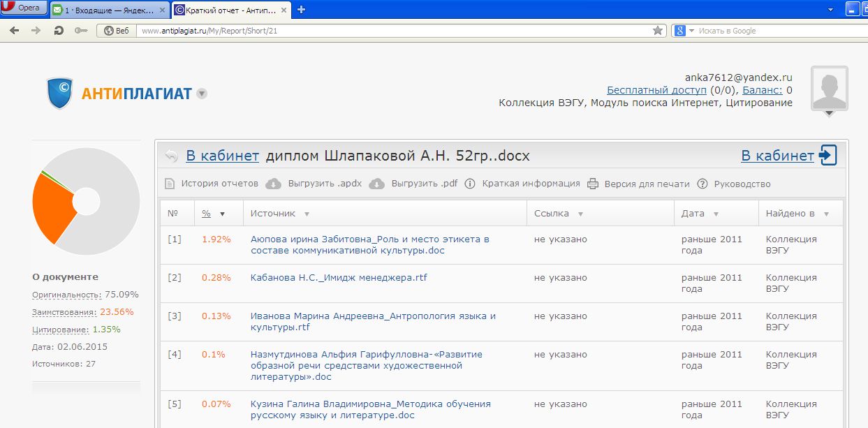868x428 pixels.
Task: Open the Бесплатный доступ link
Action: click(x=656, y=90)
